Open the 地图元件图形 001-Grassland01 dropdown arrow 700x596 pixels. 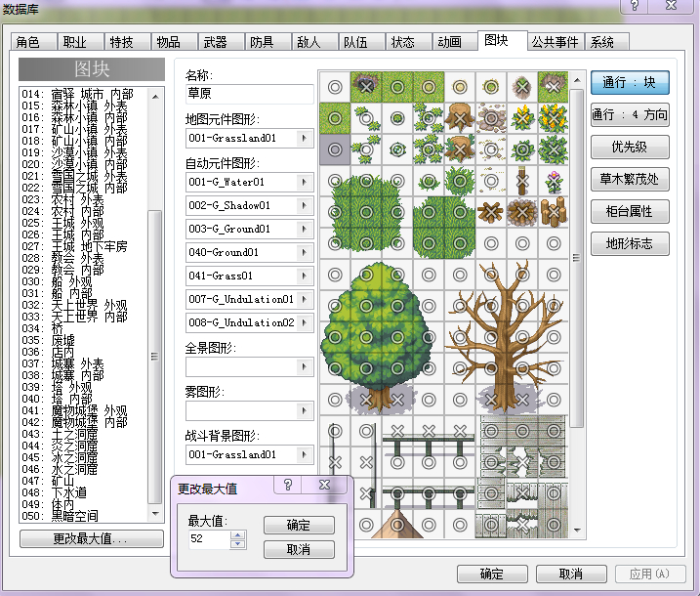(305, 138)
